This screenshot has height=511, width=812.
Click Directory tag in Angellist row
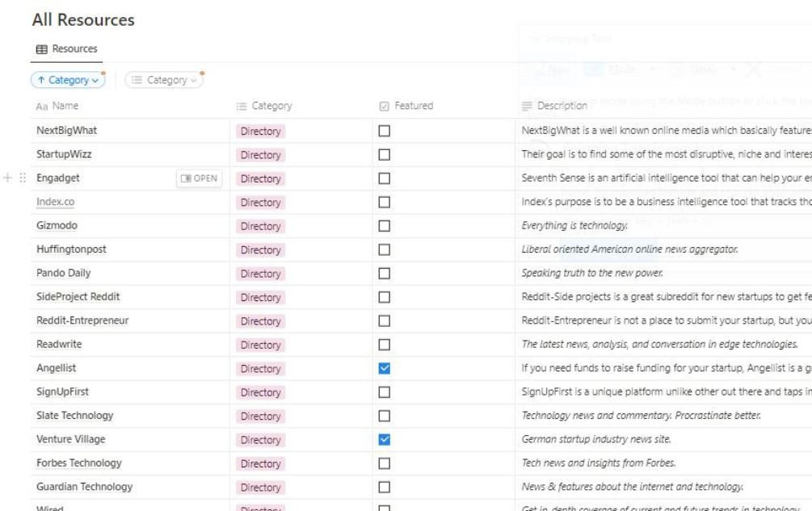[260, 369]
